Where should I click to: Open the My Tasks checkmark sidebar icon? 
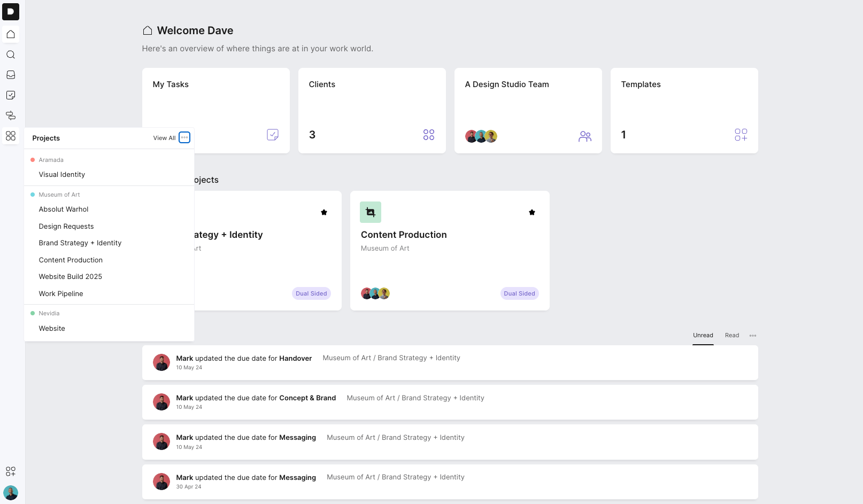[x=11, y=95]
